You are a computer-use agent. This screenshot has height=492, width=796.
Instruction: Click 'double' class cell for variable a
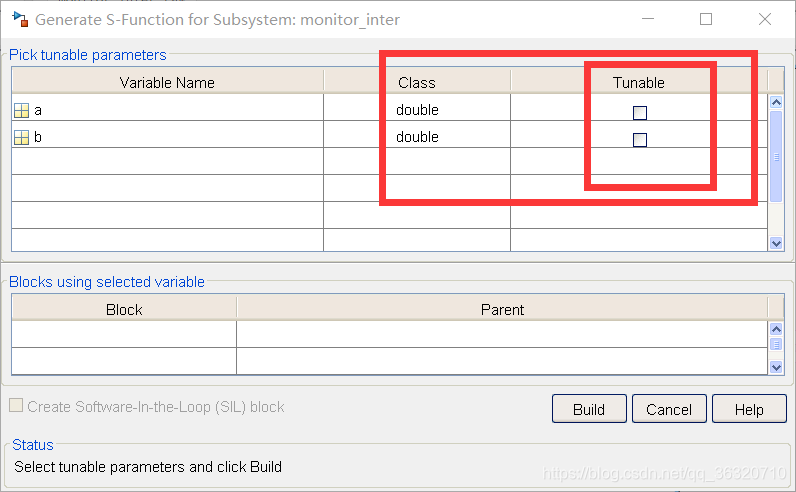pyautogui.click(x=417, y=107)
